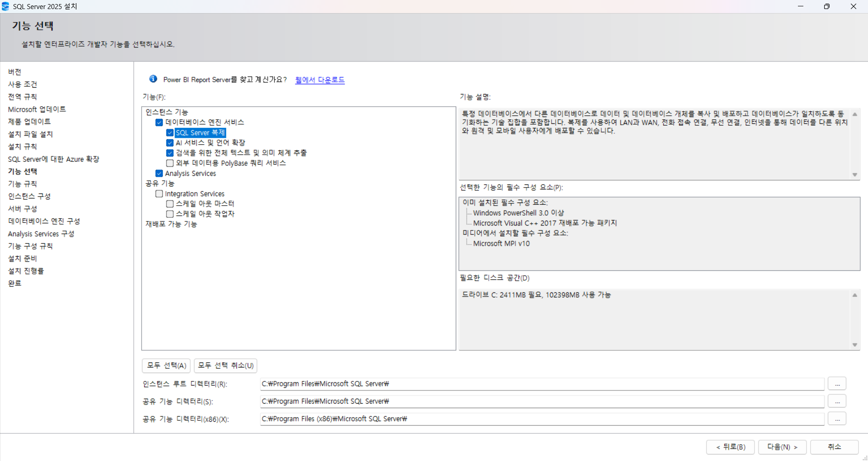Screen dimensions: 868x461
Task: Select the Microsoft MPI v10 prerequisite row
Action: pyautogui.click(x=501, y=244)
